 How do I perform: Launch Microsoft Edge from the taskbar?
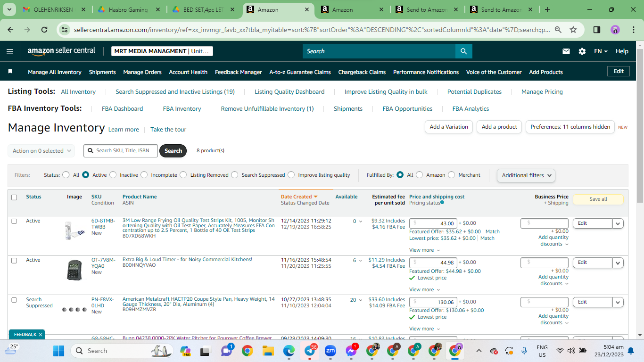(x=289, y=351)
